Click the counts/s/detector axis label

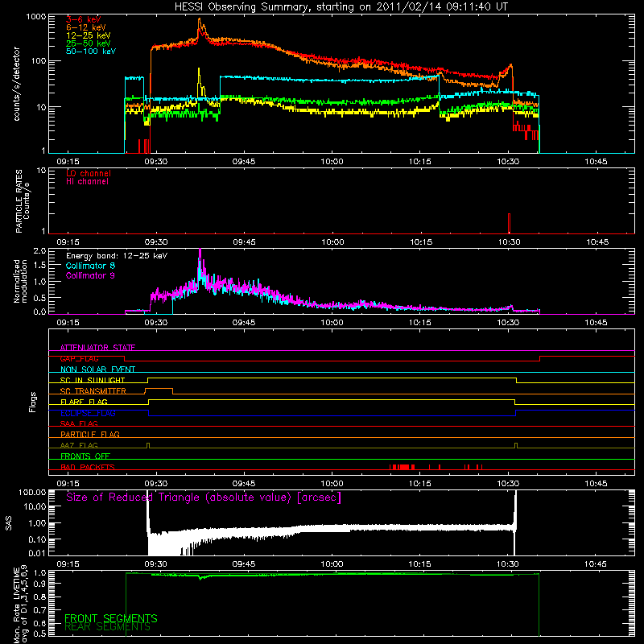(x=17, y=84)
